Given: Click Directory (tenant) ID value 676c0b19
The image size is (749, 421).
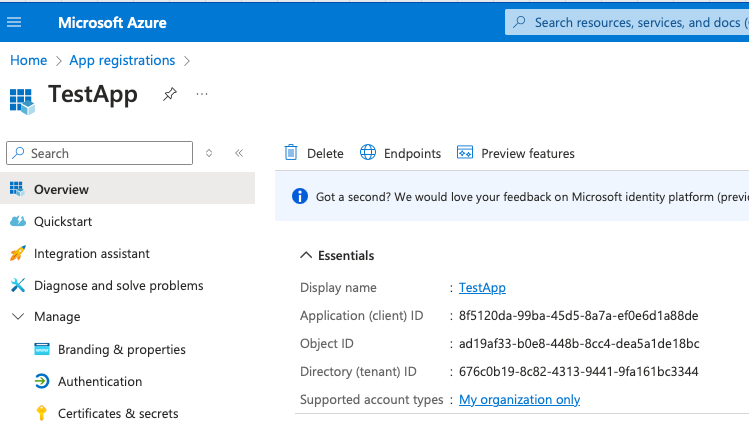Looking at the screenshot, I should (x=578, y=371).
